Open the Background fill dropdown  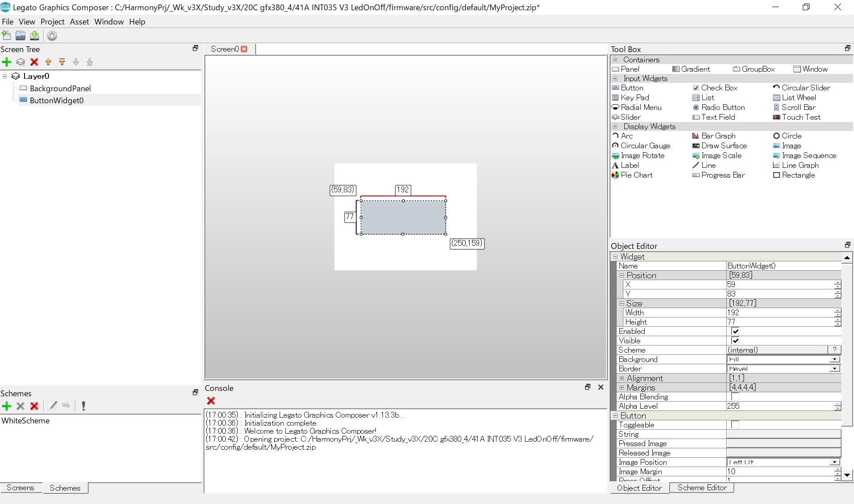(x=834, y=359)
